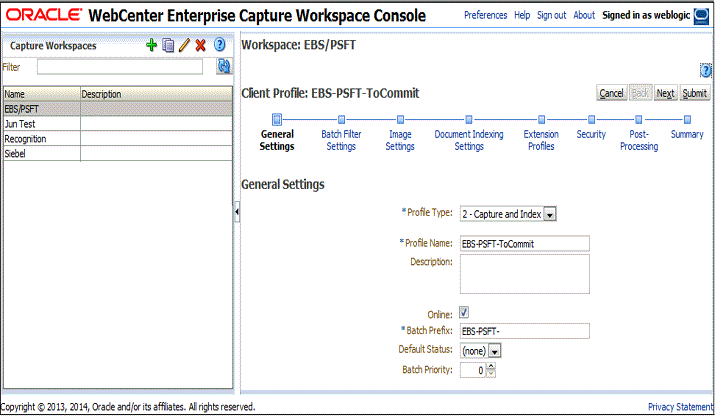Open Privacy Statement link
Screen dimensions: 715x416
680,406
